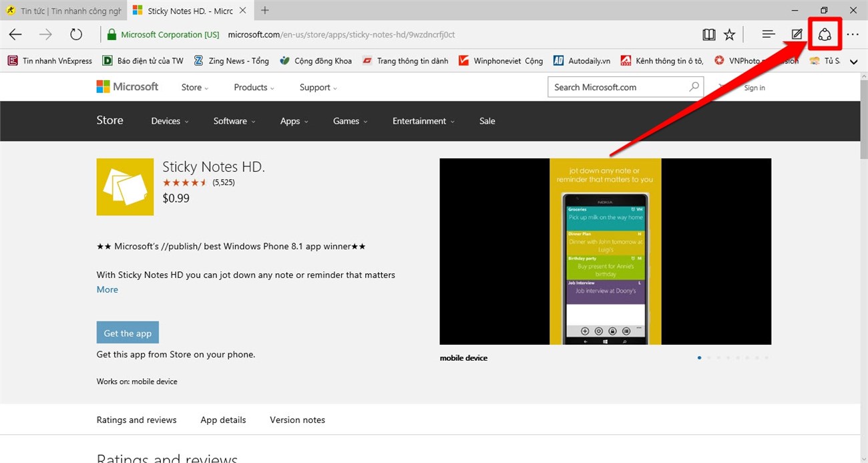Click the search magnifier on Microsoft.com
868x463 pixels.
coord(694,87)
